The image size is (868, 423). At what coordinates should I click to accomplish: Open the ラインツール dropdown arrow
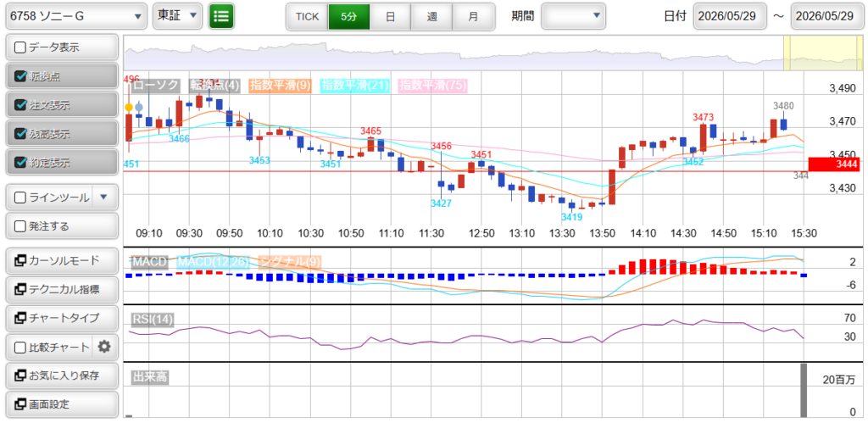click(105, 198)
